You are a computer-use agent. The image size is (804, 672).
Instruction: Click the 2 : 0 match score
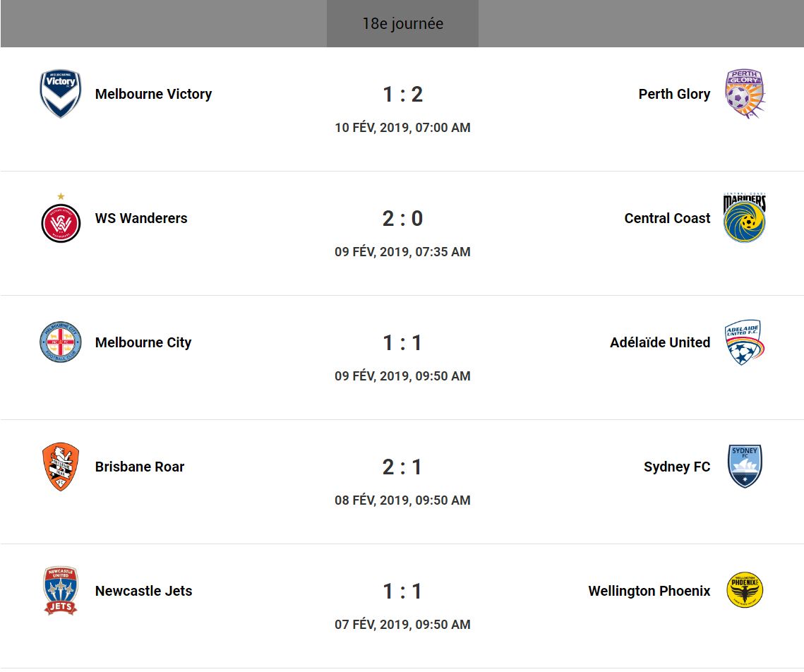[x=402, y=218]
